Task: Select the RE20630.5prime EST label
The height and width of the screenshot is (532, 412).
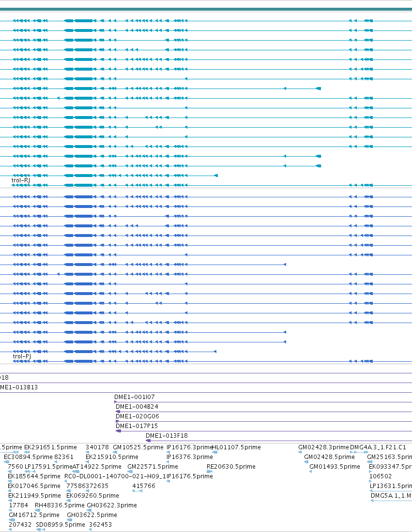Action: [x=231, y=467]
